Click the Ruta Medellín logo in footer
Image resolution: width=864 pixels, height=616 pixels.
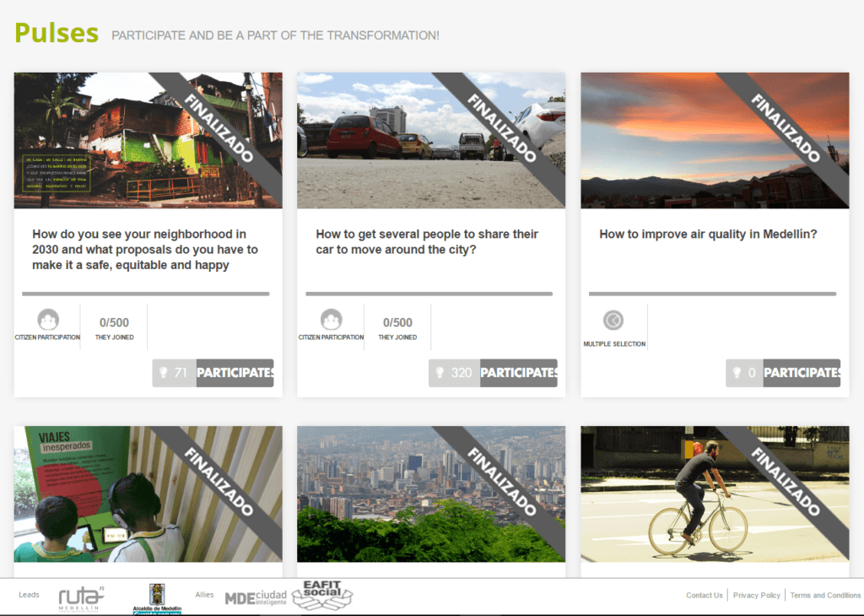(x=81, y=597)
